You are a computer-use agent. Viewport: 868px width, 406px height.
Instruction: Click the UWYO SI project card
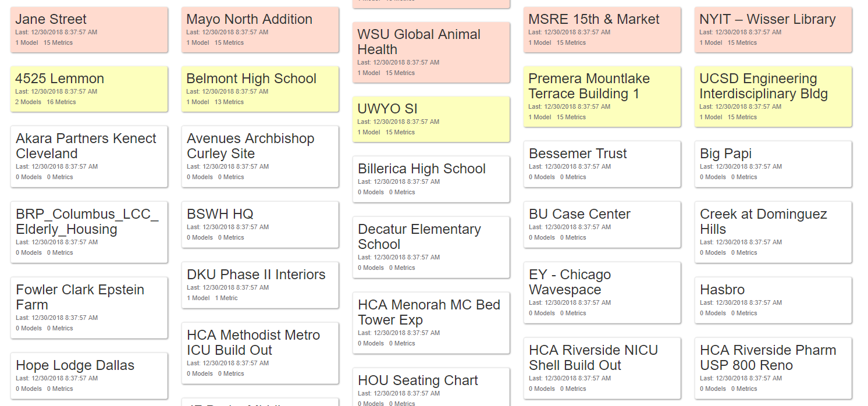[x=431, y=119]
